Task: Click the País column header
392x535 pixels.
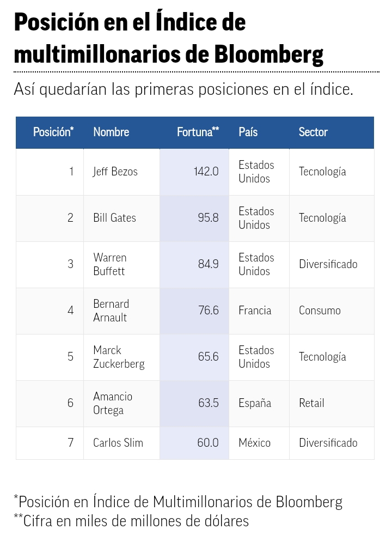Action: click(x=248, y=132)
